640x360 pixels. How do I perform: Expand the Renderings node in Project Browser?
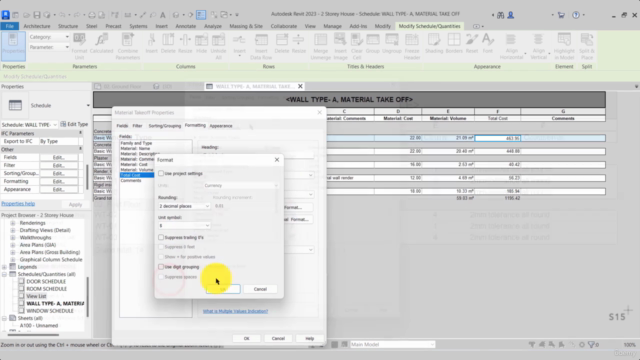[x=13, y=223]
